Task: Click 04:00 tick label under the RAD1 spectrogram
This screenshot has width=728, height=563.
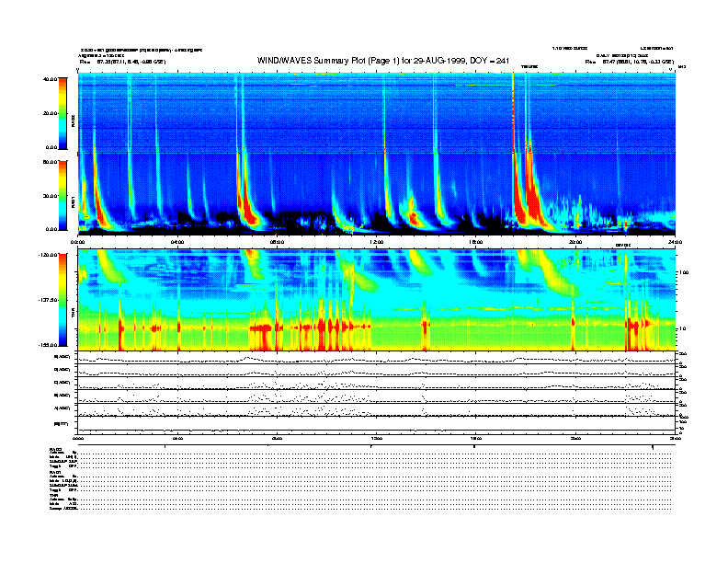Action: [x=177, y=242]
